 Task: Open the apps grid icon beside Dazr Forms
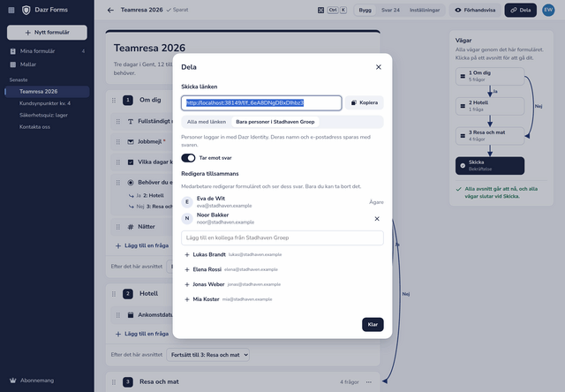(11, 10)
